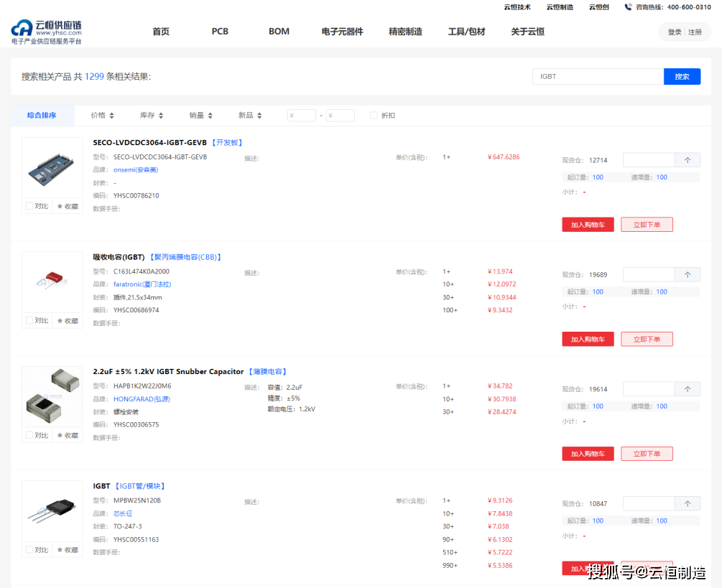This screenshot has width=722, height=588.
Task: Open snubber capacitor product image
Action: [x=52, y=397]
